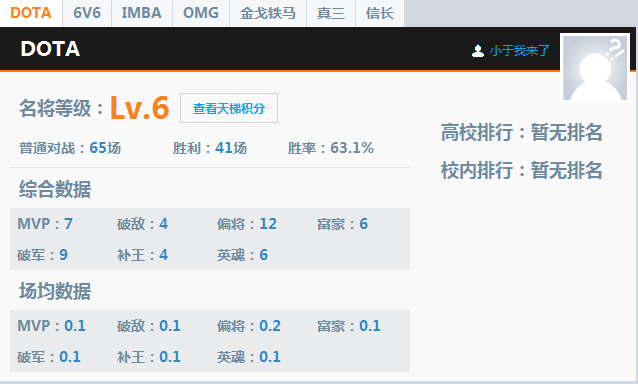This screenshot has width=638, height=384.
Task: Select the 综合数据 heading
Action: (55, 190)
